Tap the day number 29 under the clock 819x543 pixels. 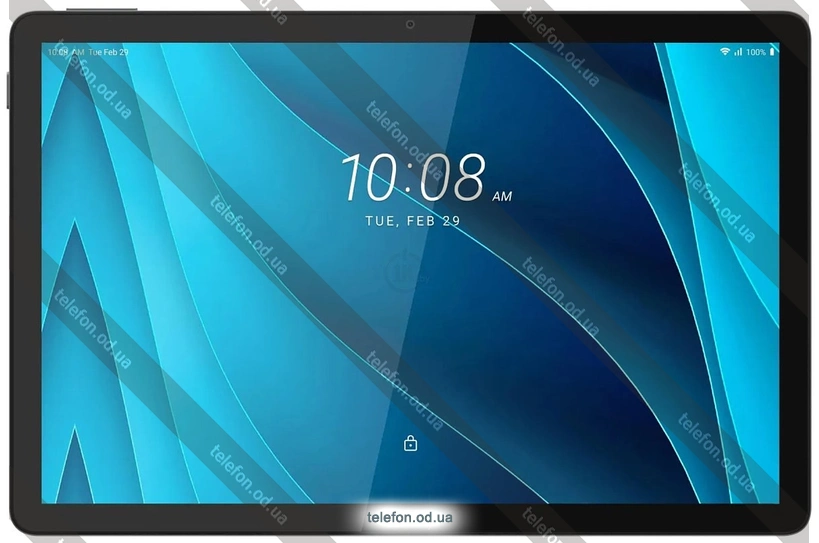click(451, 221)
